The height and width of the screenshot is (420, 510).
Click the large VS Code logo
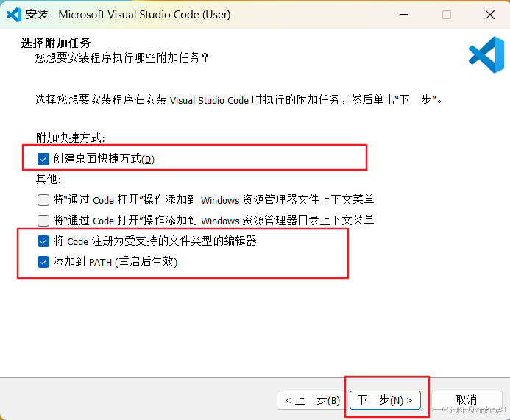[x=486, y=54]
